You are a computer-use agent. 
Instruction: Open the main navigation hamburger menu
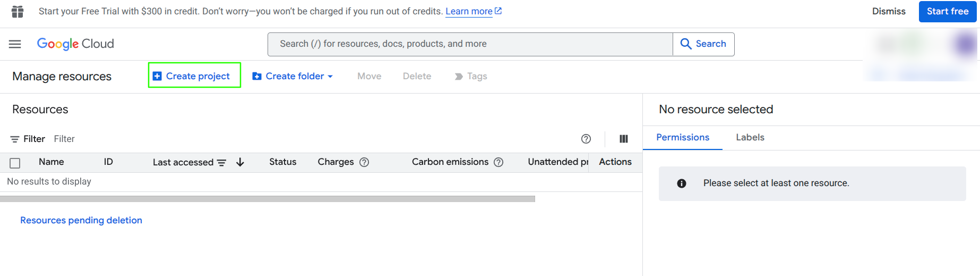[15, 44]
